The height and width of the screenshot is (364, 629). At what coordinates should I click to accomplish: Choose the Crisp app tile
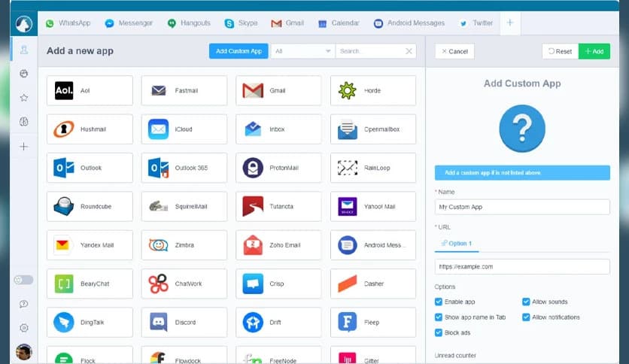(x=279, y=284)
